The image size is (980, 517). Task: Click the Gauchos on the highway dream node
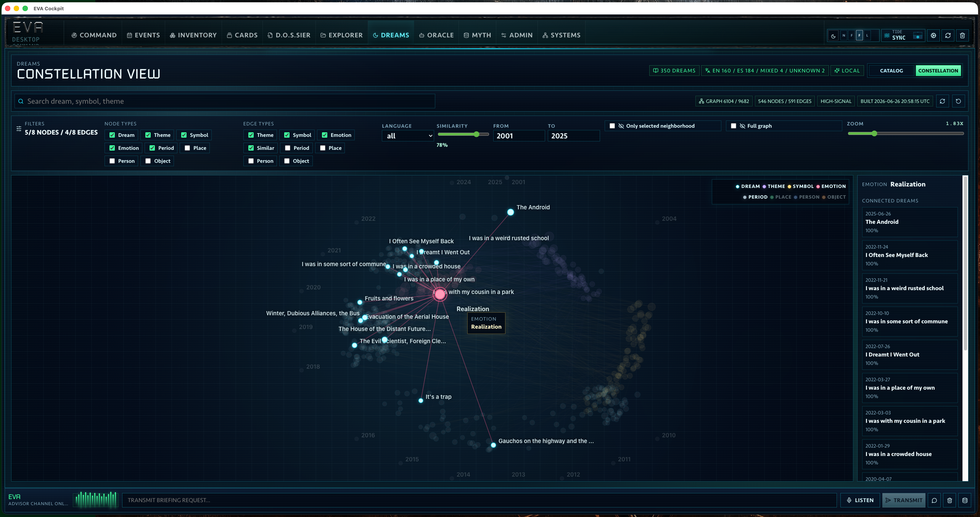493,445
